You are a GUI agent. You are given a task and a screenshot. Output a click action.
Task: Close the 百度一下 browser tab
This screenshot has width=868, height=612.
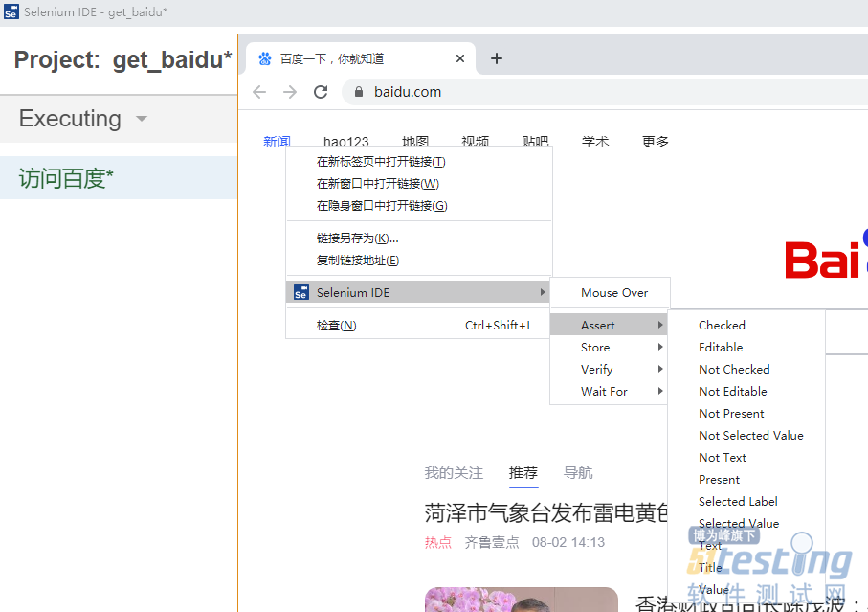coord(460,58)
